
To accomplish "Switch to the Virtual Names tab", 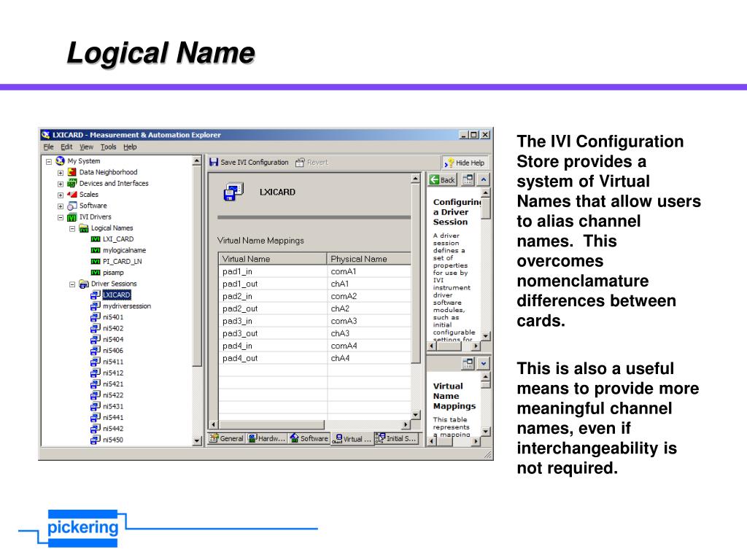I will pos(352,438).
